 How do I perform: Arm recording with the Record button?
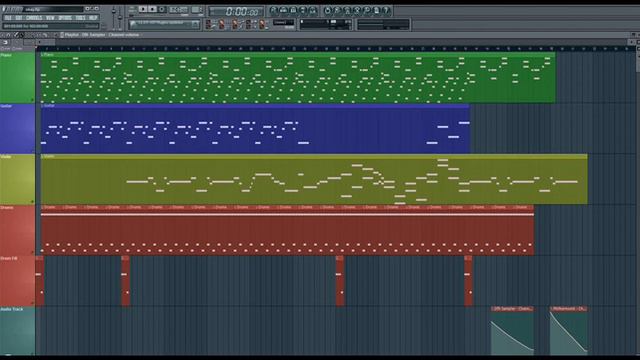click(162, 9)
